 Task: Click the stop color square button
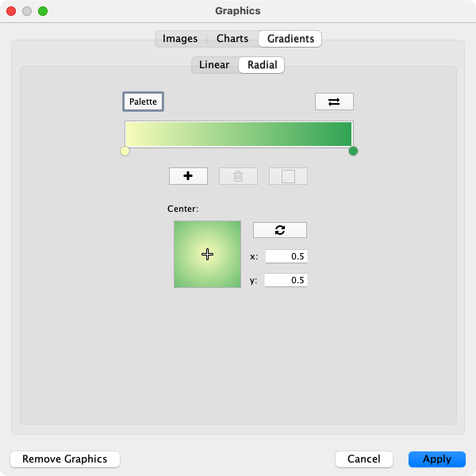pos(288,176)
